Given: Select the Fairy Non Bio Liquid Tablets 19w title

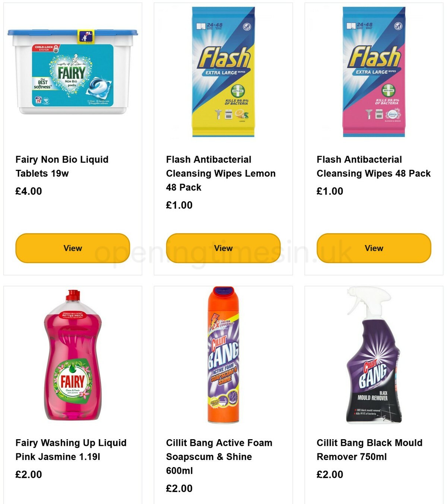Looking at the screenshot, I should coord(61,166).
